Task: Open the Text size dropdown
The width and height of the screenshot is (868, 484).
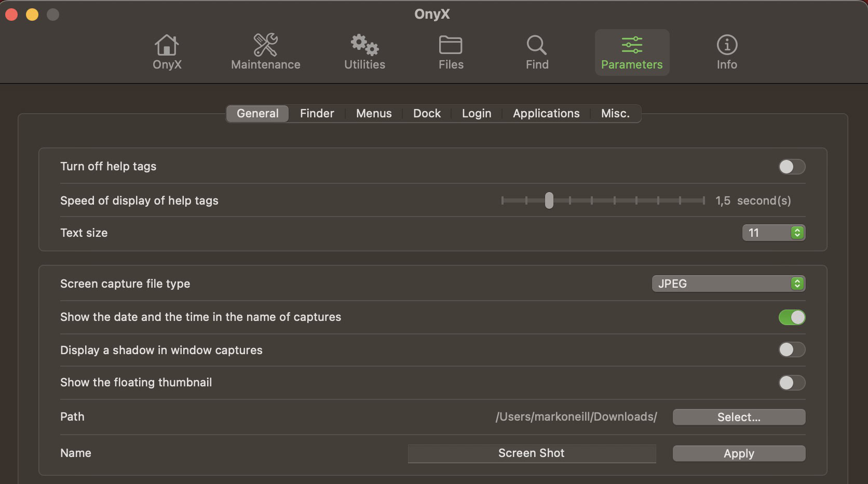Action: point(774,233)
